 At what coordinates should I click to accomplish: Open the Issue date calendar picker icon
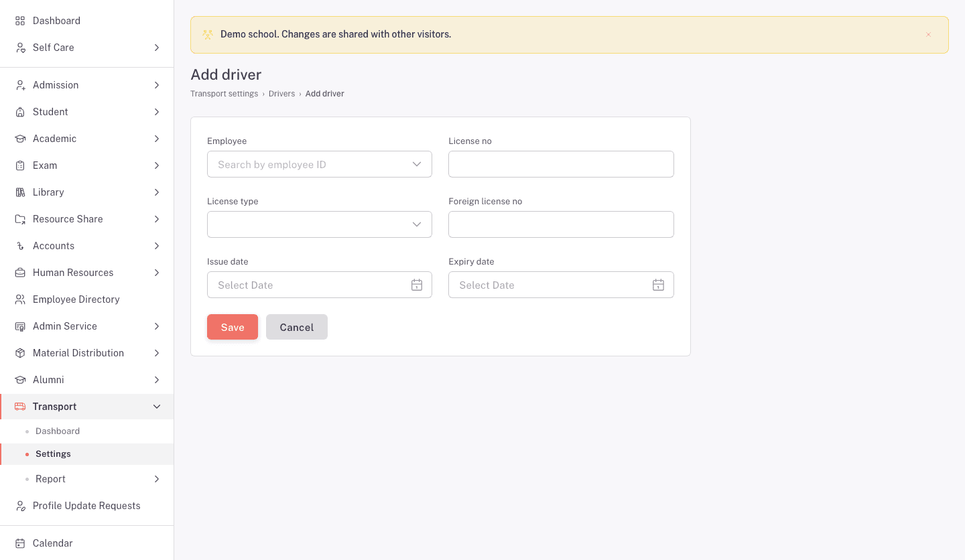(x=417, y=285)
